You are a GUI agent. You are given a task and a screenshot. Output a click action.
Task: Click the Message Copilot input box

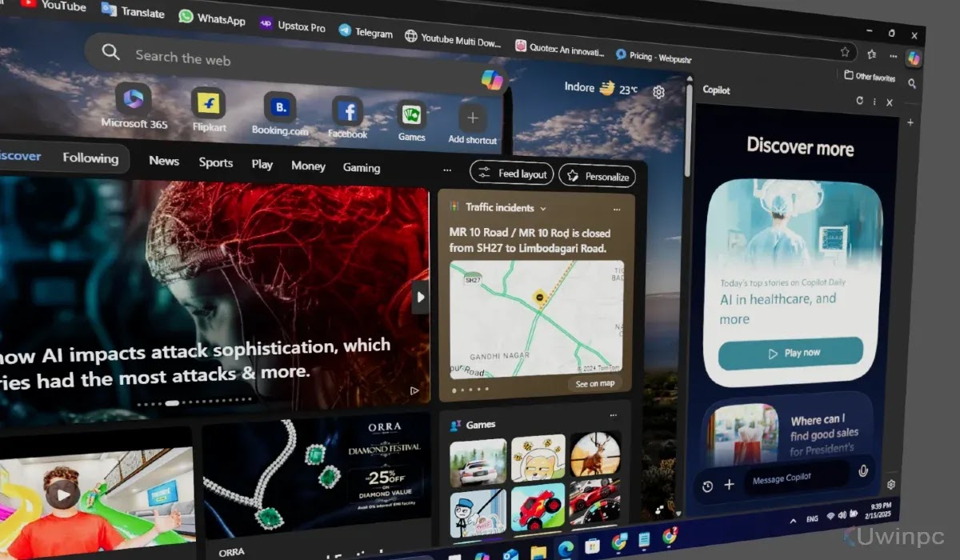[x=796, y=478]
